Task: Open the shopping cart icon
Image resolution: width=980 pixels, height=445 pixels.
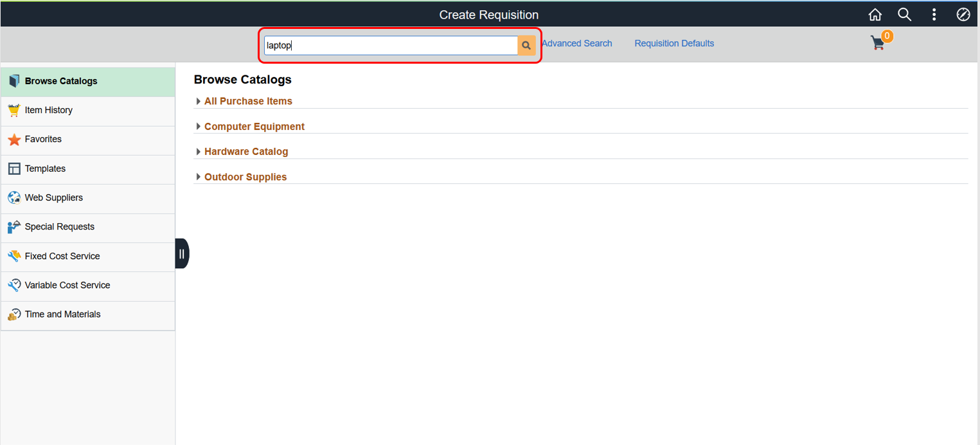Action: (x=877, y=43)
